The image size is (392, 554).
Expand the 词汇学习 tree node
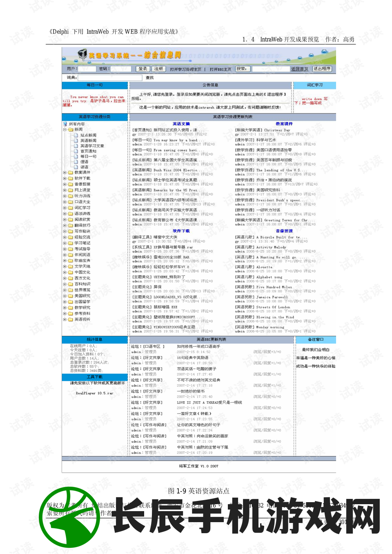[65, 208]
